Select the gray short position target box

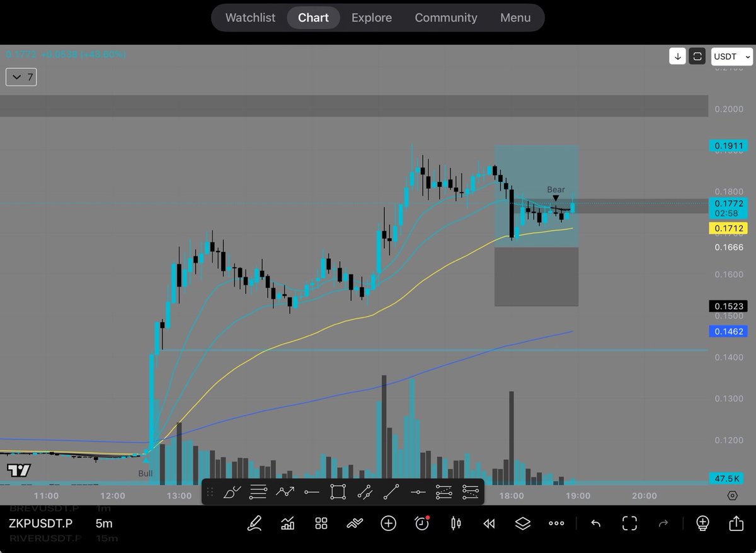coord(536,276)
